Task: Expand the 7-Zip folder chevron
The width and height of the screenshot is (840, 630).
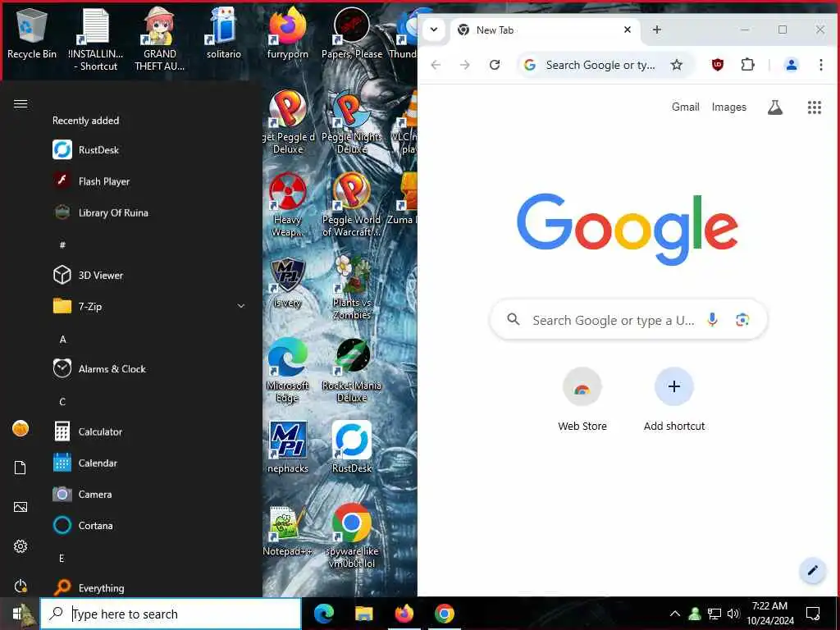Action: pos(241,306)
